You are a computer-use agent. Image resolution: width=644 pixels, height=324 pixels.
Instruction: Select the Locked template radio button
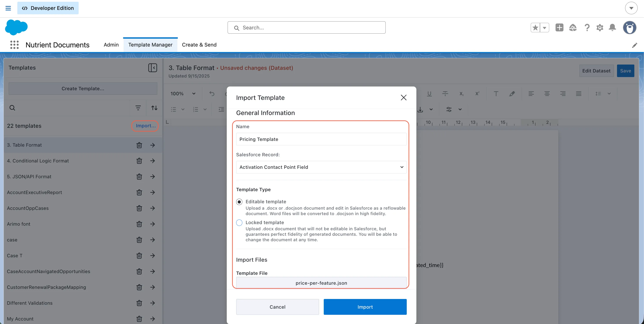tap(239, 223)
